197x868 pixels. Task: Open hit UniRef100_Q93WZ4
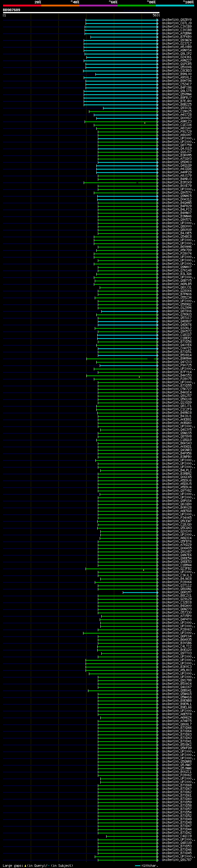click(x=176, y=40)
